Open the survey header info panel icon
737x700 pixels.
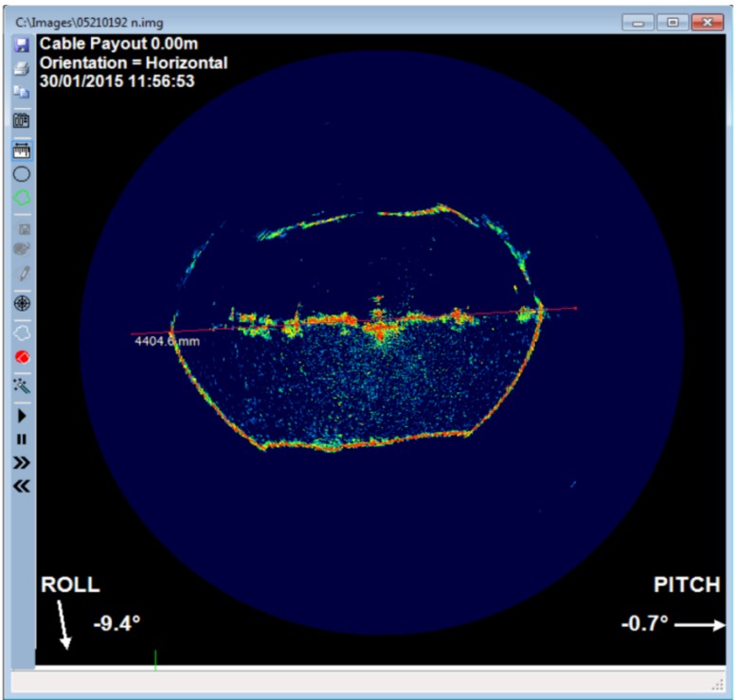pyautogui.click(x=22, y=121)
